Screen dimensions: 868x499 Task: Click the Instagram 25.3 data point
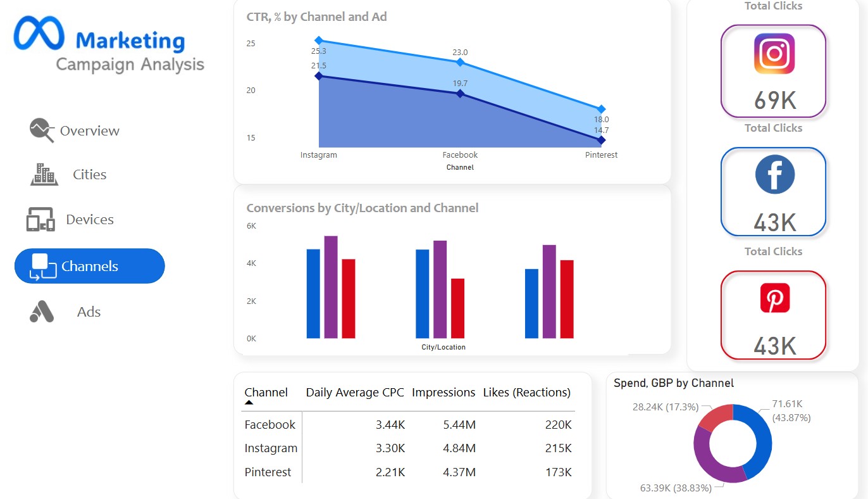point(319,41)
